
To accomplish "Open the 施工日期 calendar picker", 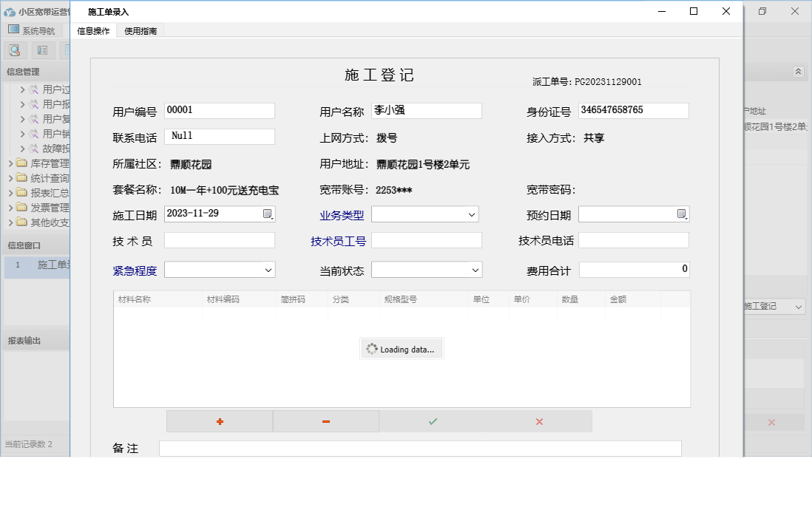I will [268, 214].
